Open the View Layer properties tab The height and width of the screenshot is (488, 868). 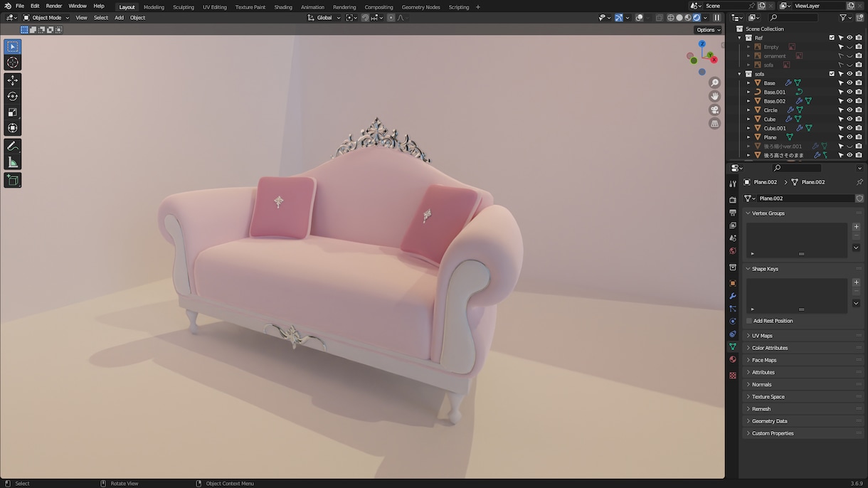coord(733,226)
